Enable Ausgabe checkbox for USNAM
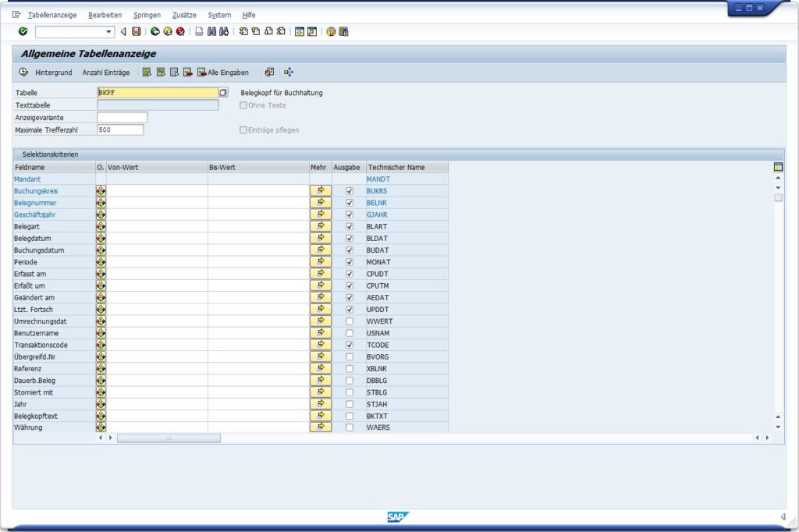This screenshot has height=532, width=799. coord(350,333)
